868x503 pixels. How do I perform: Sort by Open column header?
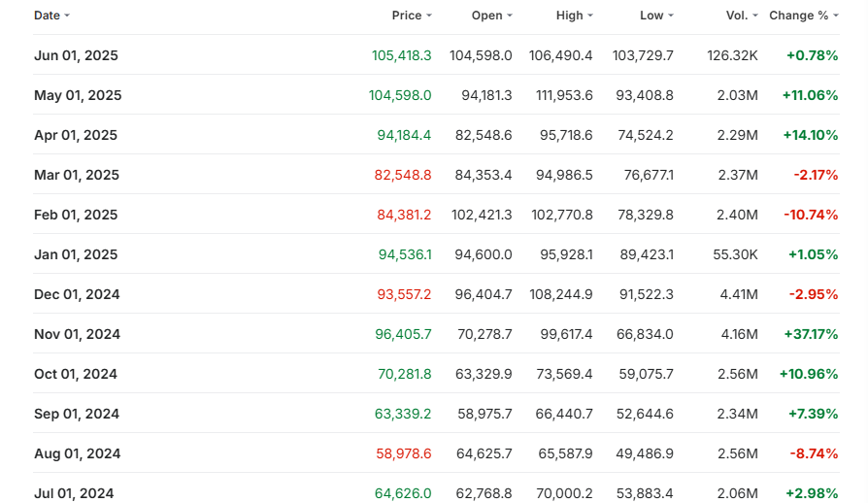click(486, 16)
